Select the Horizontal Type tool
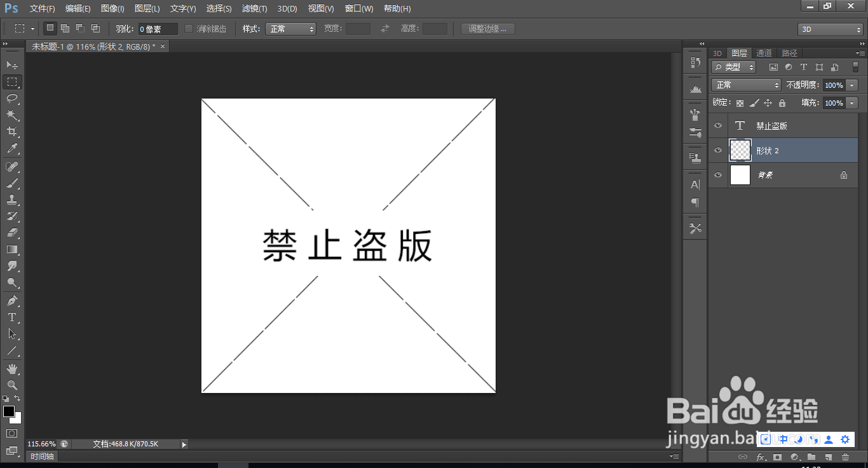Screen dimensions: 868x468 (12, 317)
